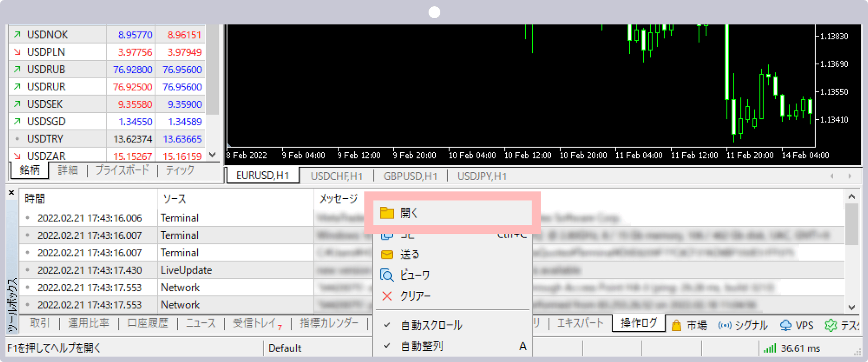Viewport: 868px width, 362px height.
Task: Click the Default profile in status bar
Action: pyautogui.click(x=285, y=348)
